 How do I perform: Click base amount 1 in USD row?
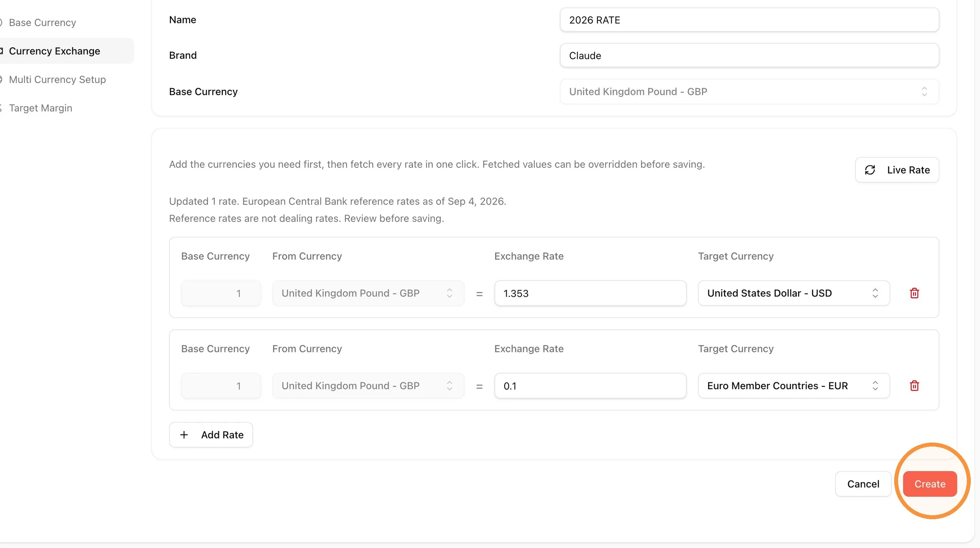click(221, 293)
